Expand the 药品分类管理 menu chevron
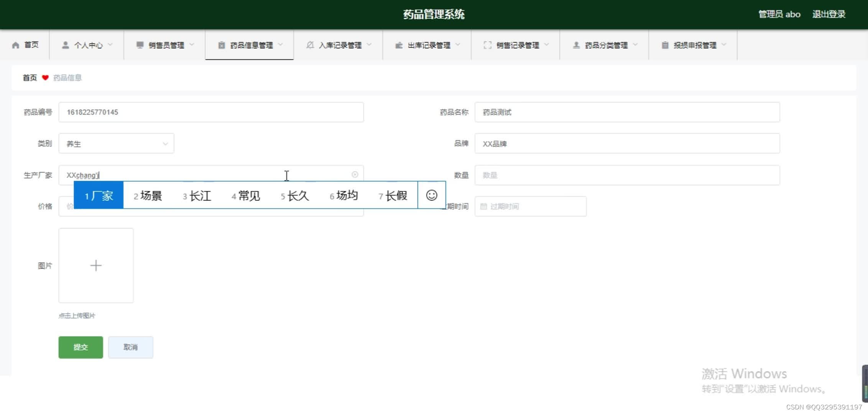 tap(635, 45)
